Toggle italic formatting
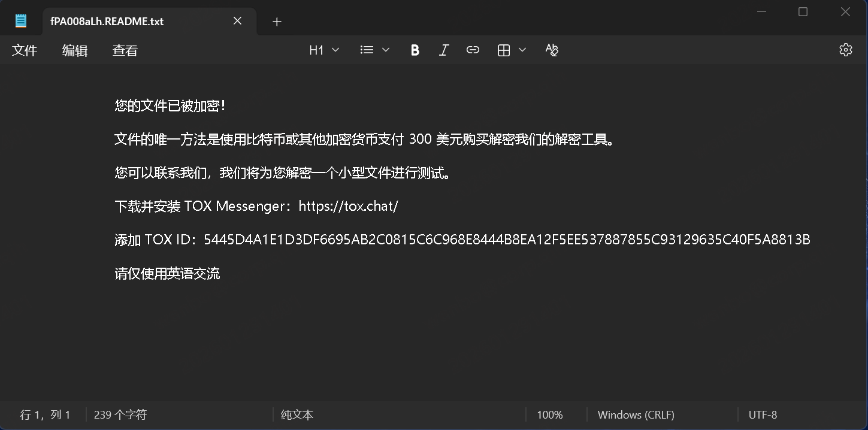The image size is (868, 430). [443, 50]
